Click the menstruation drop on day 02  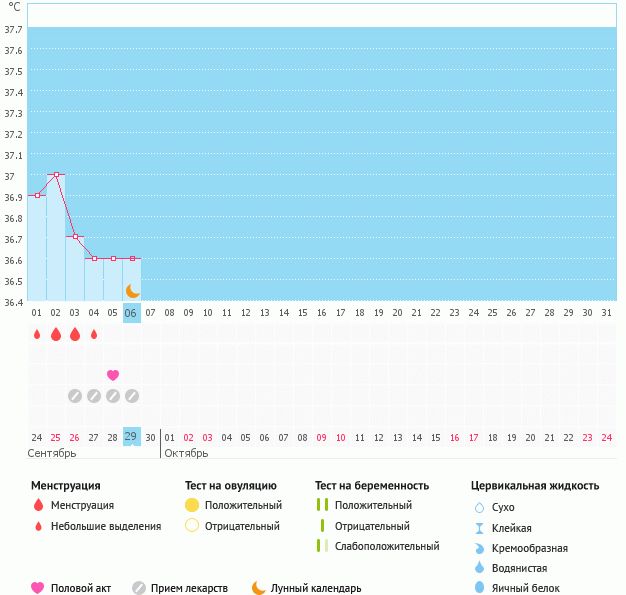(56, 334)
